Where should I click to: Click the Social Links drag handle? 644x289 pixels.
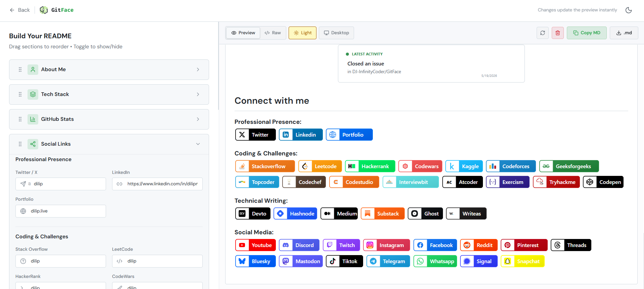tap(20, 144)
